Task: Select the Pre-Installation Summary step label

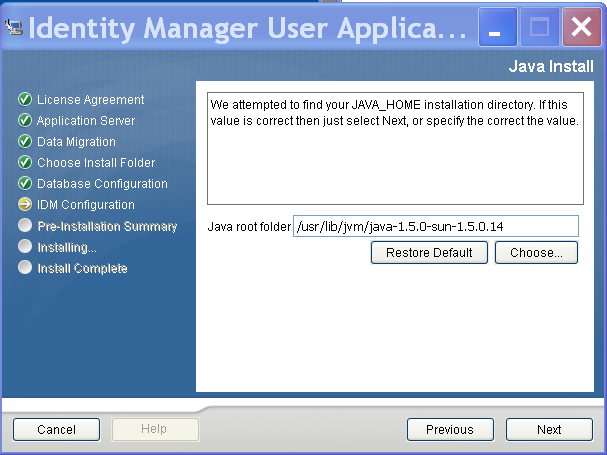Action: coord(107,226)
